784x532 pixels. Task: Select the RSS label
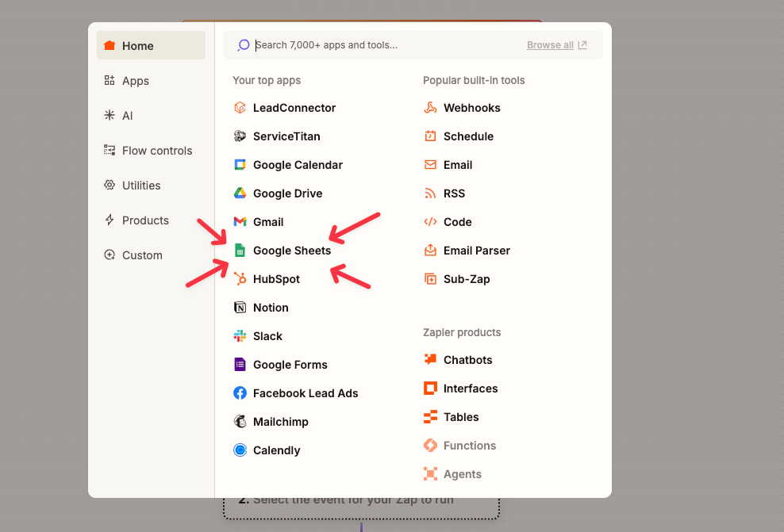coord(454,193)
